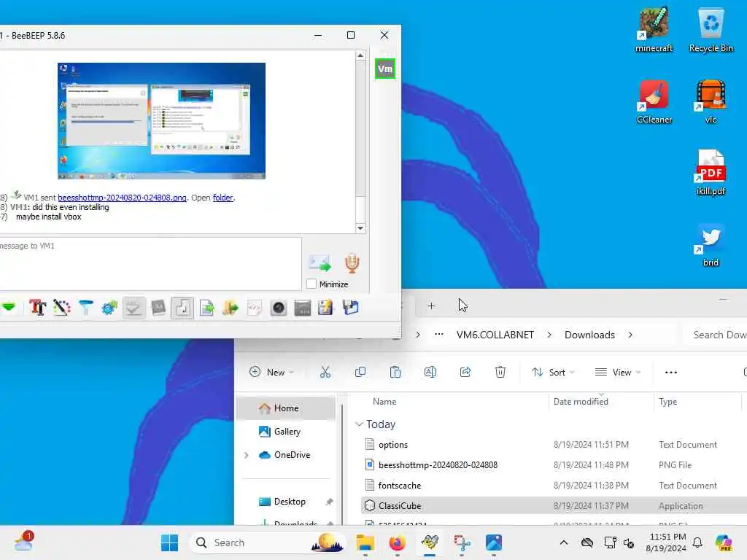Click the VM6.COLLABNET breadcrumb in address bar

tap(495, 335)
